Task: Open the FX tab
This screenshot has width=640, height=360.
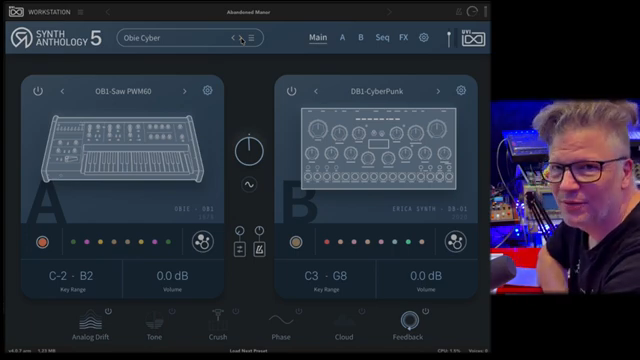Action: 403,38
